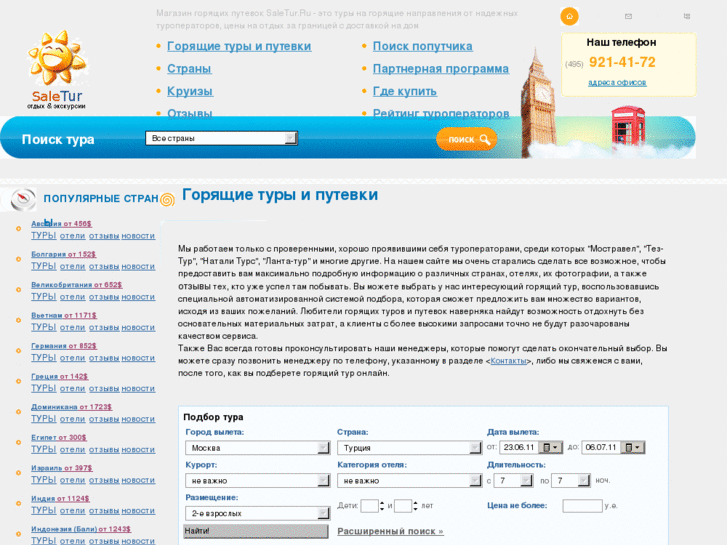Image resolution: width=727 pixels, height=545 pixels.
Task: Open the Круизы menu link
Action: [190, 91]
